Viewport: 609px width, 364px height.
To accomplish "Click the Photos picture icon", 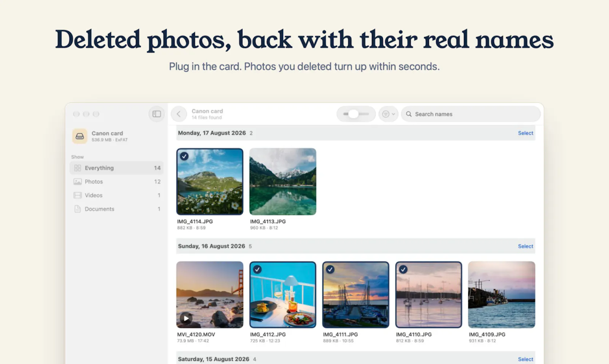I will pos(78,181).
